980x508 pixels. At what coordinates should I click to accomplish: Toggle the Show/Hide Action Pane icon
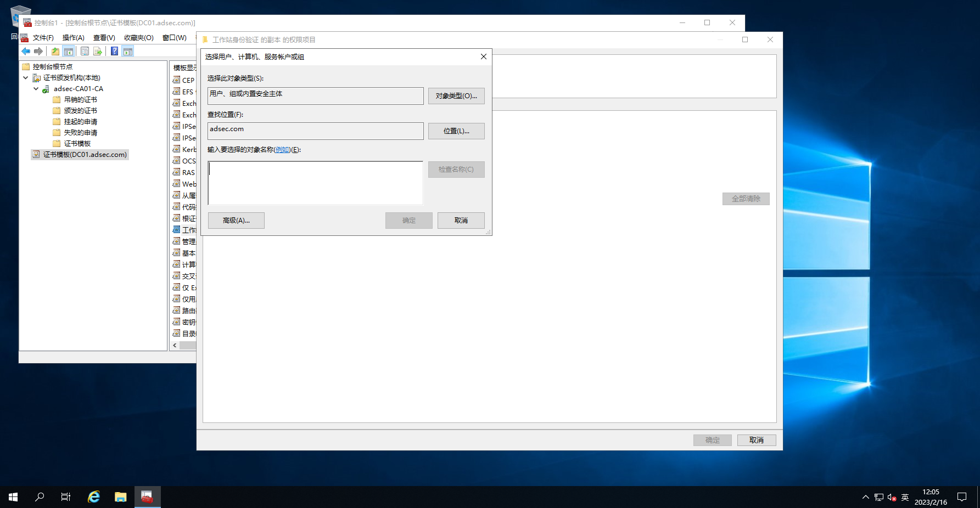[x=128, y=52]
